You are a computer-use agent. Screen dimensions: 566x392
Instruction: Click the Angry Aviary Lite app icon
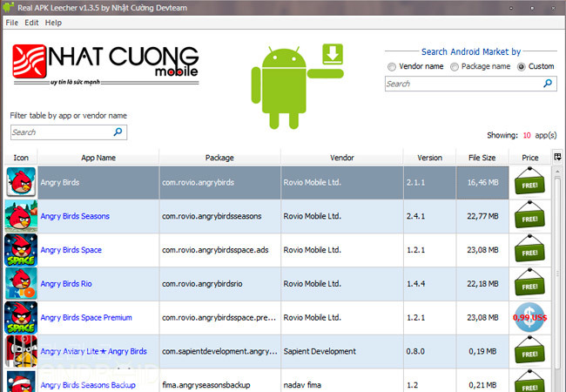21,351
